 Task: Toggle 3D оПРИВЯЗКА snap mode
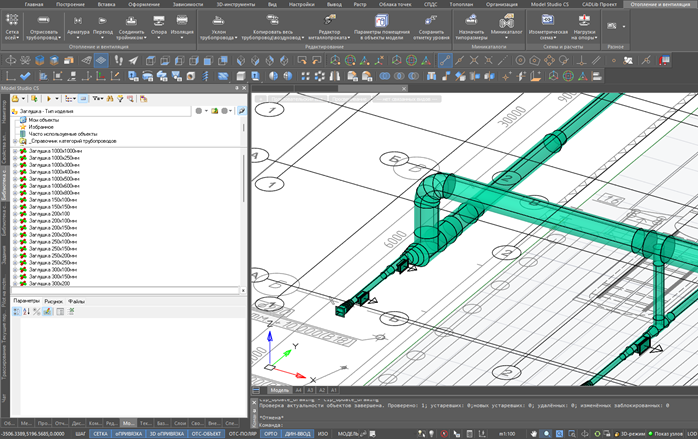point(166,433)
